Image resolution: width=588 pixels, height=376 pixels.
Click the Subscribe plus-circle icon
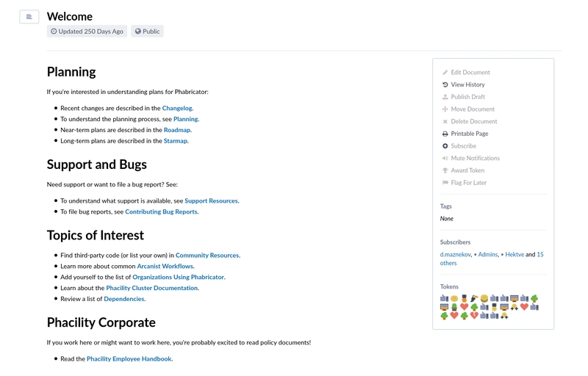click(x=445, y=146)
